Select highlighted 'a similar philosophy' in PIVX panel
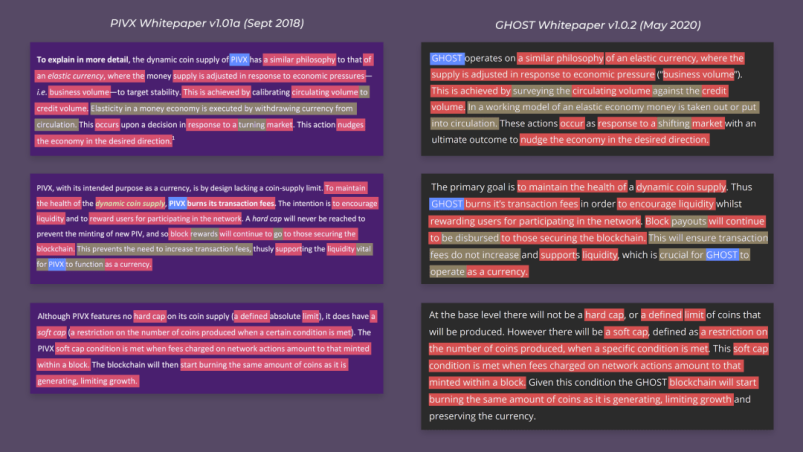 point(300,59)
